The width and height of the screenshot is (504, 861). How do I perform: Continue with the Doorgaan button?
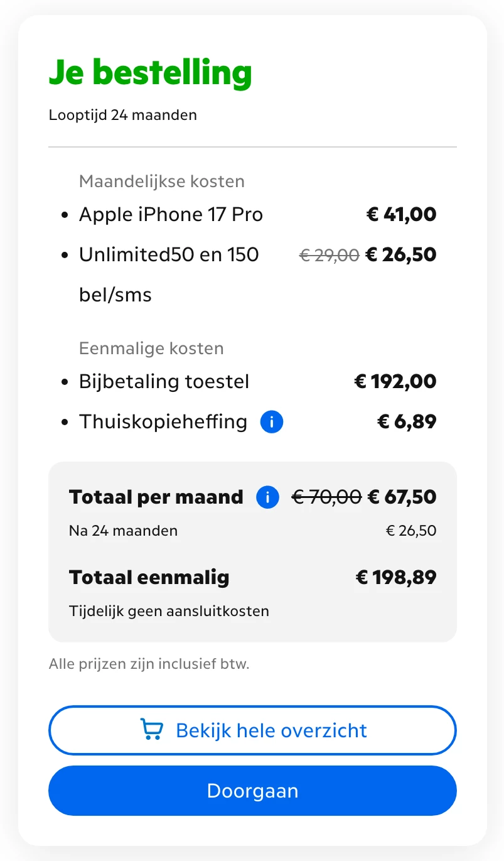tap(252, 791)
